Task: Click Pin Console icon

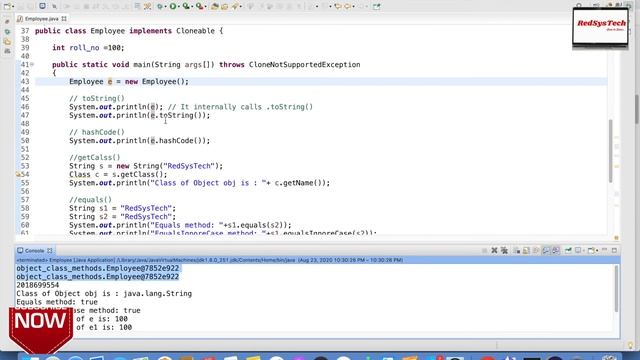Action: (x=568, y=251)
